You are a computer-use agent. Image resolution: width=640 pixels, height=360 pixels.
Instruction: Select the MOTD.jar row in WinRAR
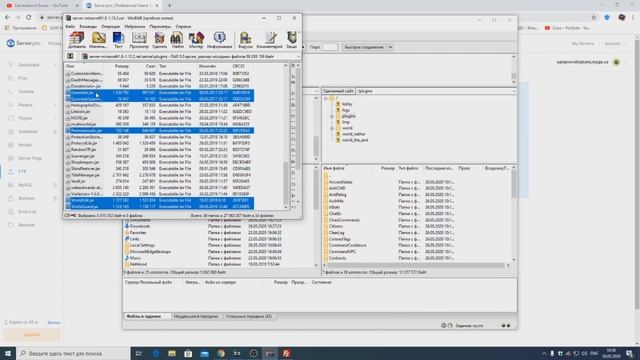(159, 118)
